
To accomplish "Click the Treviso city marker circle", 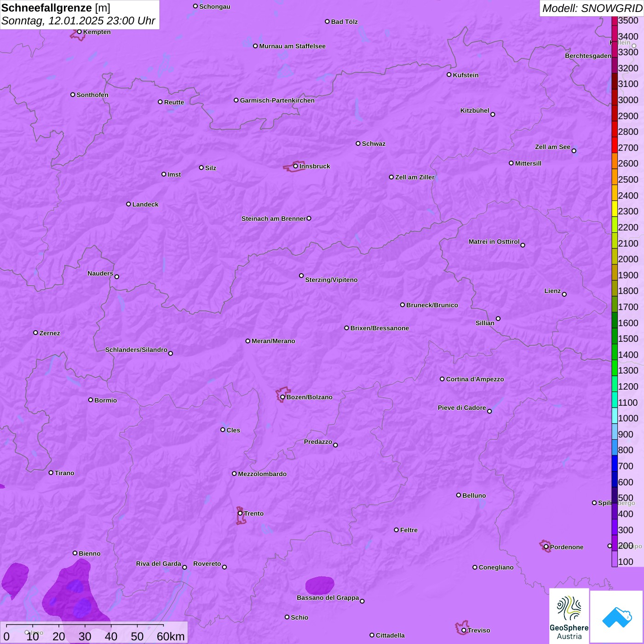I will (x=464, y=630).
